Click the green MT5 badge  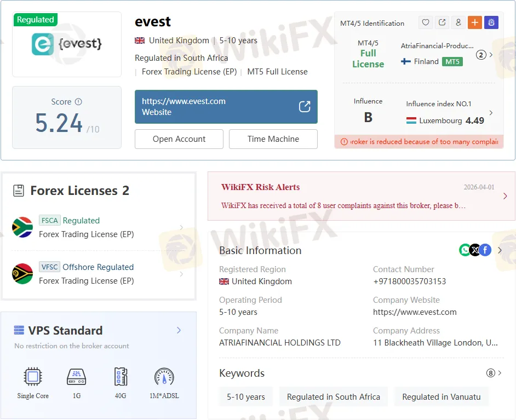[x=452, y=61]
